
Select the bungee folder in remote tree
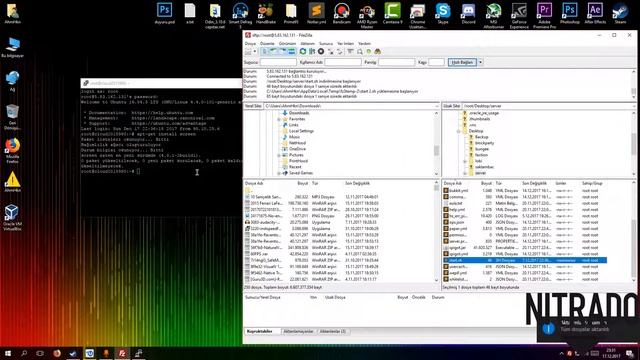tap(482, 149)
